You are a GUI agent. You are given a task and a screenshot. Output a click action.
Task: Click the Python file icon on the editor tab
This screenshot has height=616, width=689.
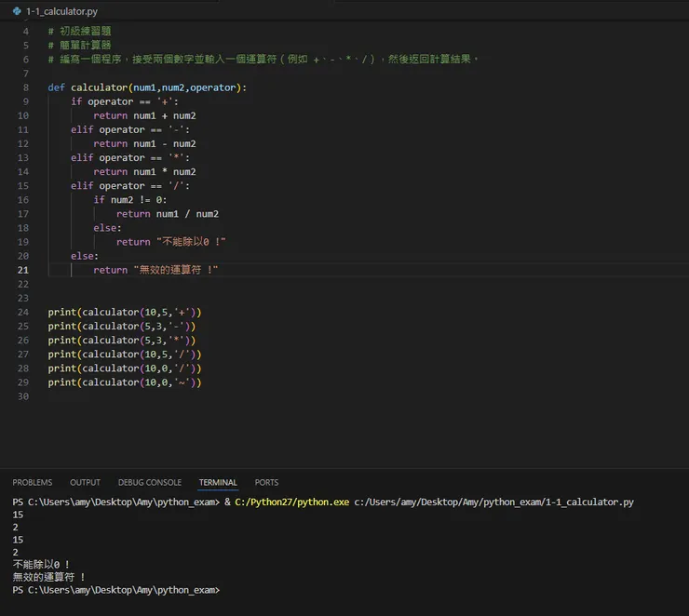pyautogui.click(x=16, y=11)
